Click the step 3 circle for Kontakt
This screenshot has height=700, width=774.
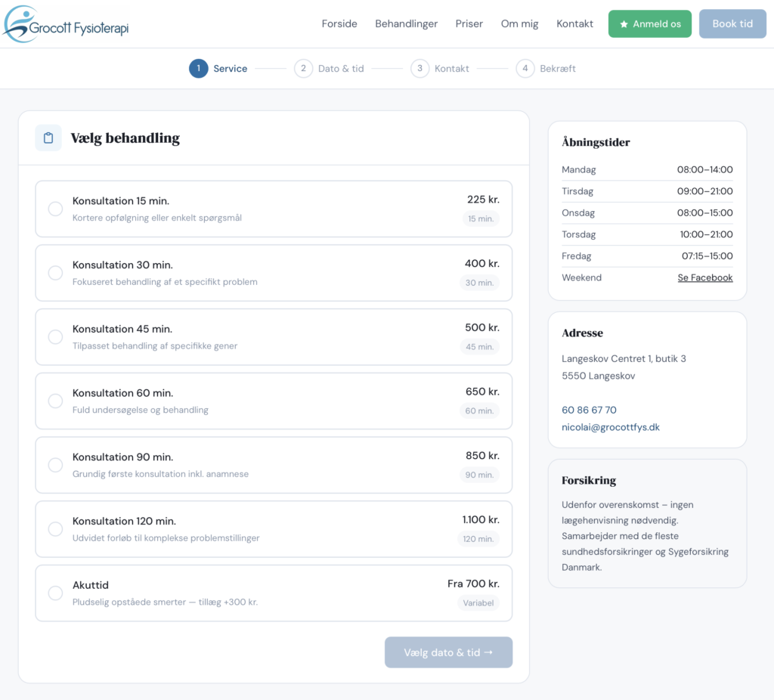pos(420,69)
